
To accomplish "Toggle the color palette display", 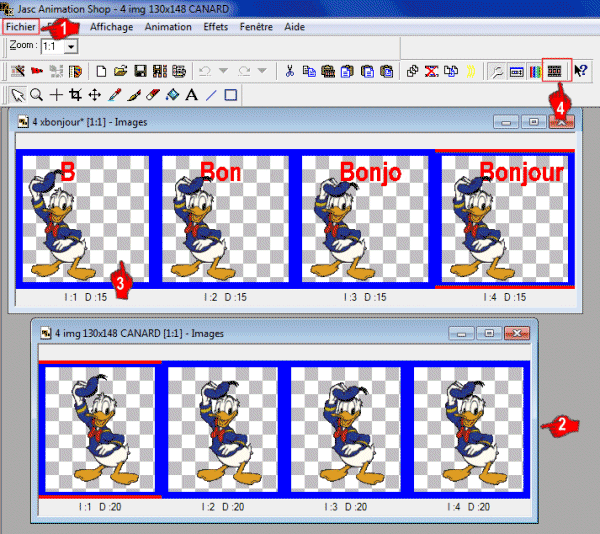I will coord(535,71).
